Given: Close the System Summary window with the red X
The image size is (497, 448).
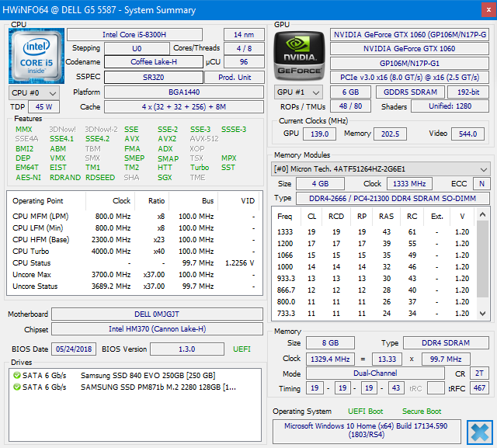Looking at the screenshot, I should 488,10.
